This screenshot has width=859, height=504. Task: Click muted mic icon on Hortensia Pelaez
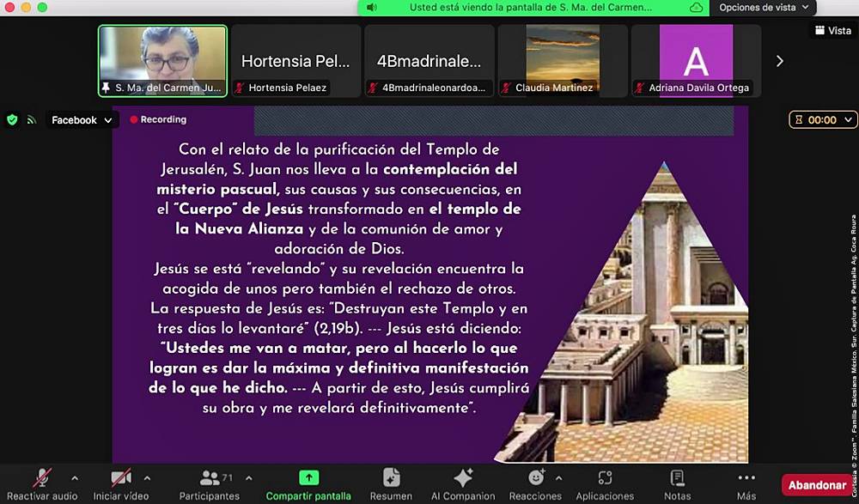240,88
